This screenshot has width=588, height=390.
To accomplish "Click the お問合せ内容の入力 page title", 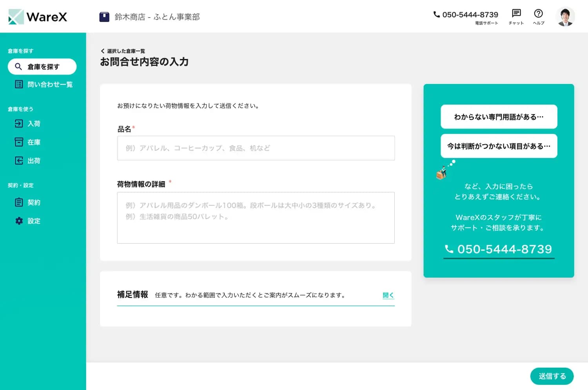I will click(144, 62).
